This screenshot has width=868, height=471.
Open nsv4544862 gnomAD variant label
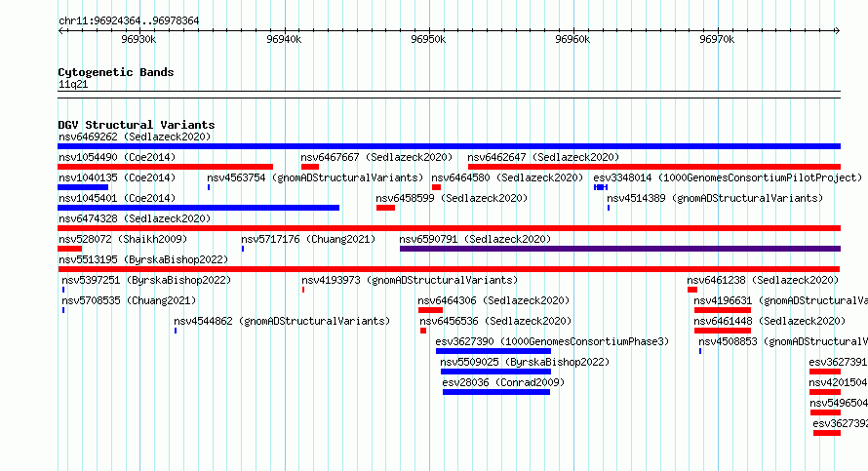[x=282, y=321]
